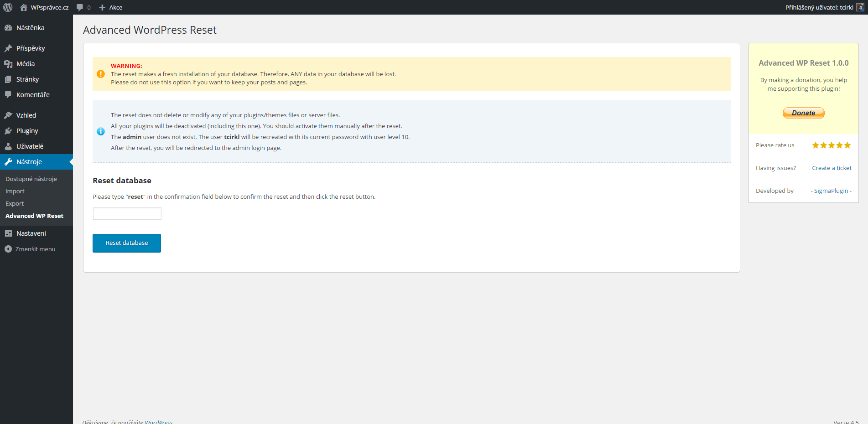Click the orange warning exclamation icon
The width and height of the screenshot is (868, 424).
coord(101,74)
